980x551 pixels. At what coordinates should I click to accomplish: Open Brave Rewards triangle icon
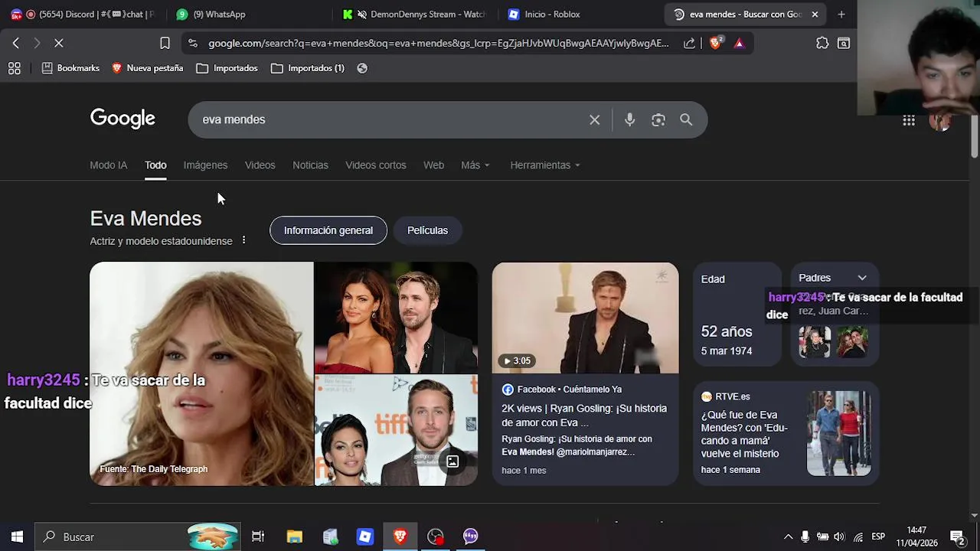739,44
